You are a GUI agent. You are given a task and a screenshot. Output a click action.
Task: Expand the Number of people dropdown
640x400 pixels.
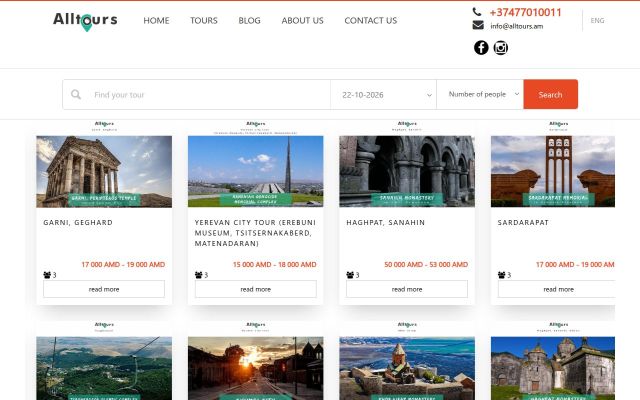click(x=480, y=94)
